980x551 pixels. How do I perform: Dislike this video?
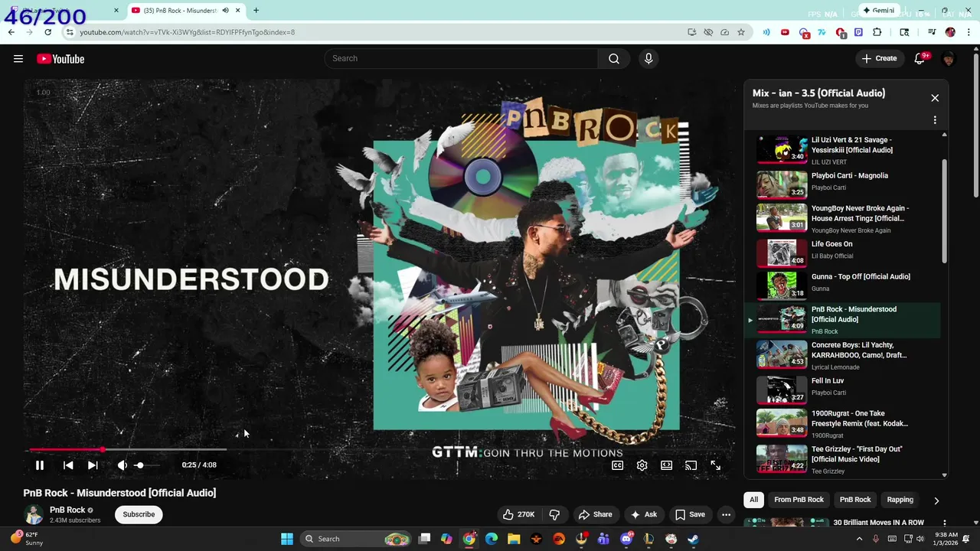(555, 514)
